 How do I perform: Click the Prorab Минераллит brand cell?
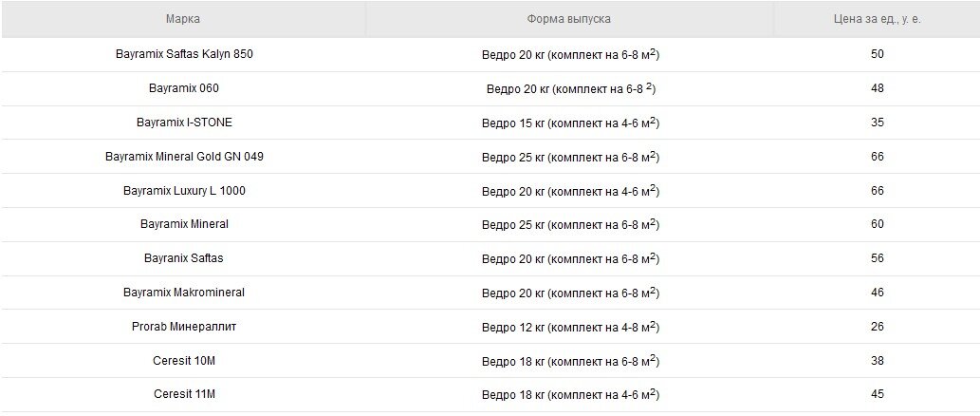184,326
